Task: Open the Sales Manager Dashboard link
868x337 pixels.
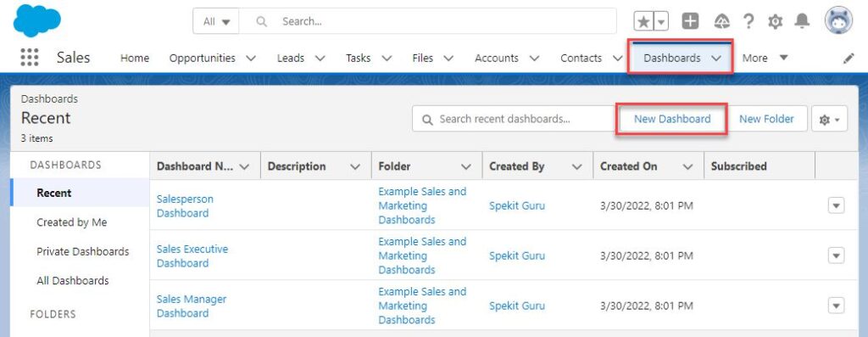Action: pyautogui.click(x=192, y=306)
